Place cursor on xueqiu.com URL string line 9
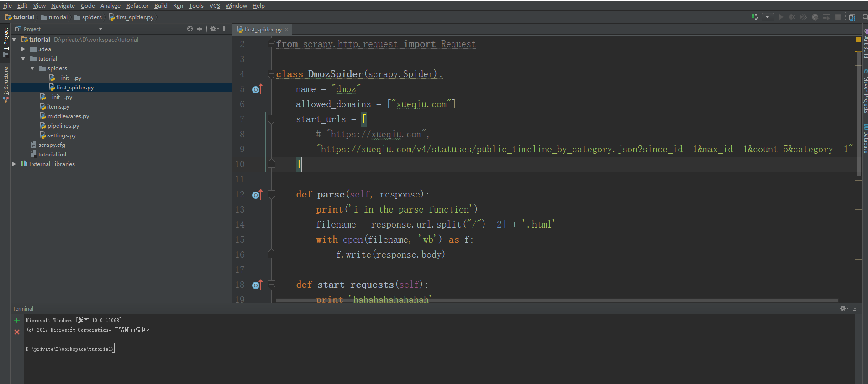The image size is (868, 384). pos(584,150)
